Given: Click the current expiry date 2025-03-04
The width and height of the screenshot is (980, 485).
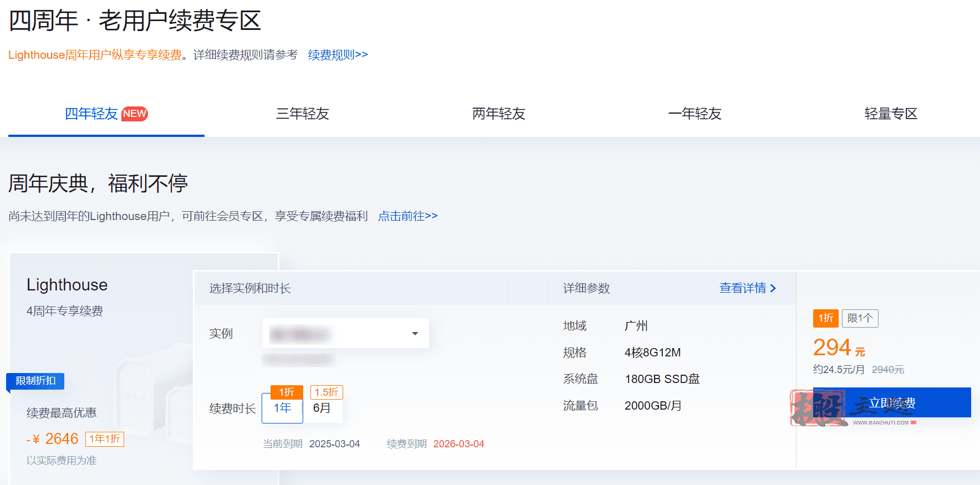Looking at the screenshot, I should click(335, 444).
